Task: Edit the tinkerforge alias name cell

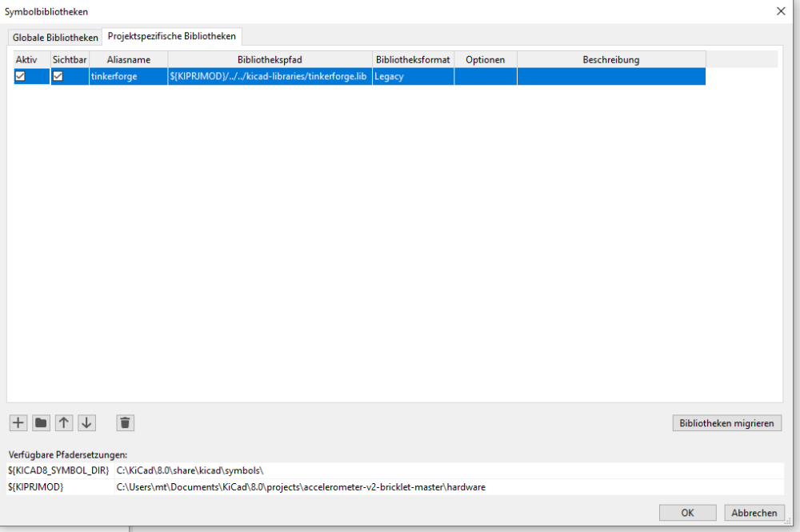Action: pyautogui.click(x=128, y=76)
